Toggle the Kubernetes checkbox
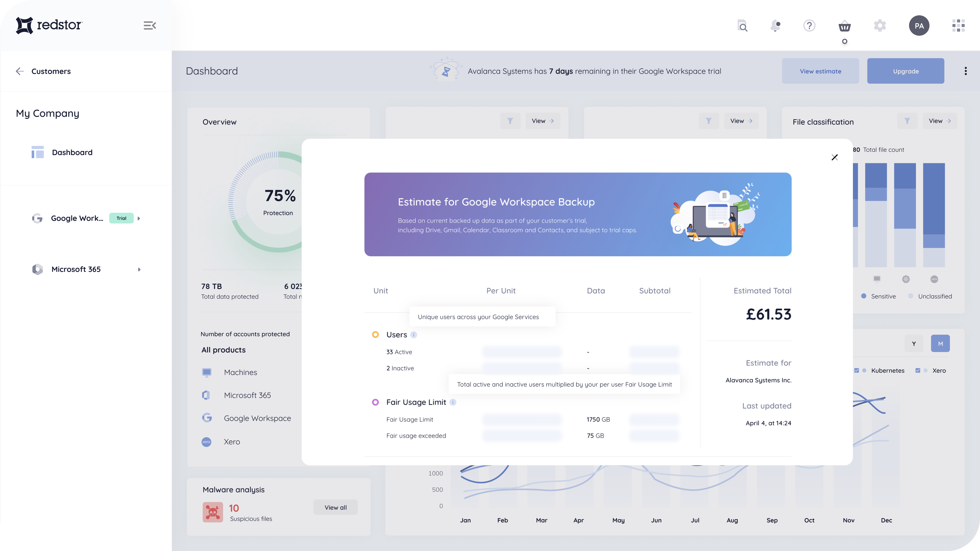The image size is (980, 551). click(856, 370)
